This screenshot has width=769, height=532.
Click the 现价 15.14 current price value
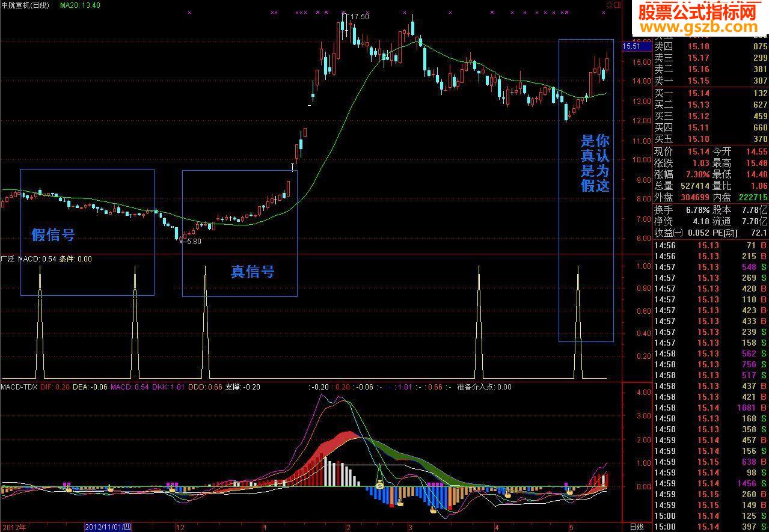tap(698, 152)
